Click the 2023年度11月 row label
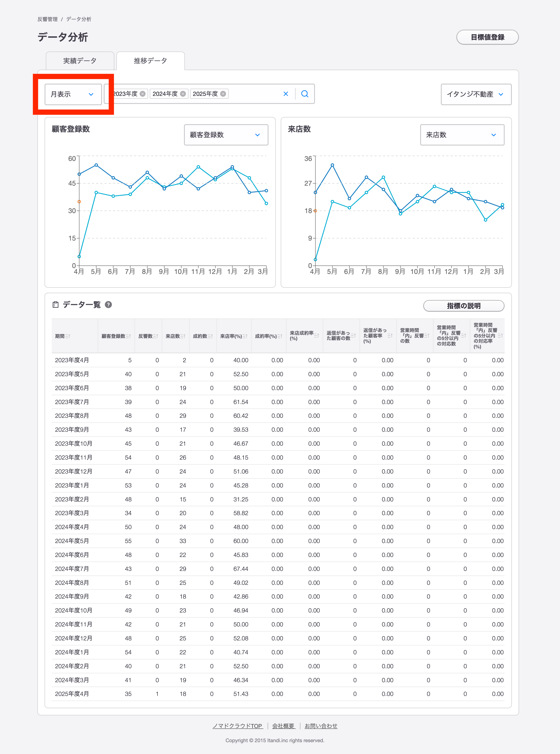 (x=74, y=457)
